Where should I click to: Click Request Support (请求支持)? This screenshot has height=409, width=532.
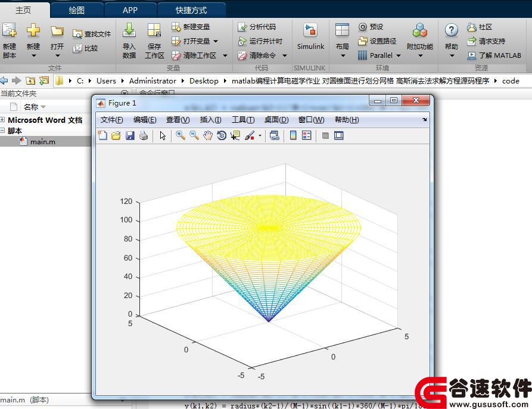click(486, 41)
